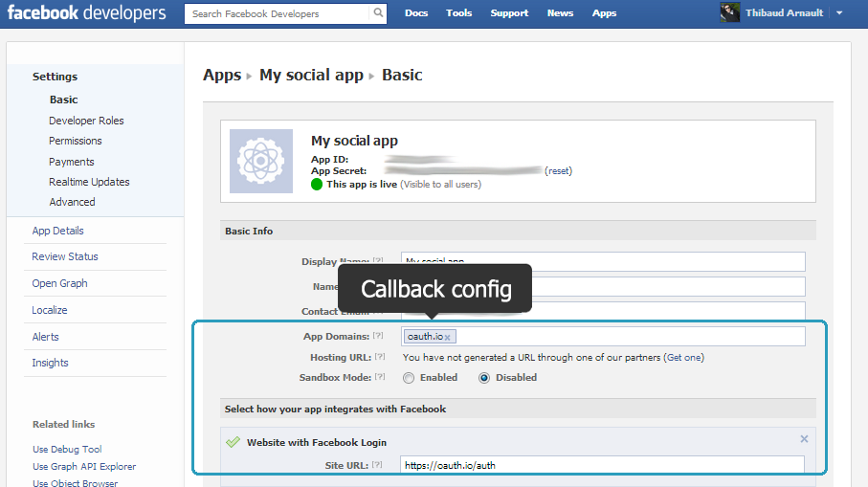Screen dimensions: 868x487
Task: Open help for Site URL
Action: pyautogui.click(x=377, y=465)
